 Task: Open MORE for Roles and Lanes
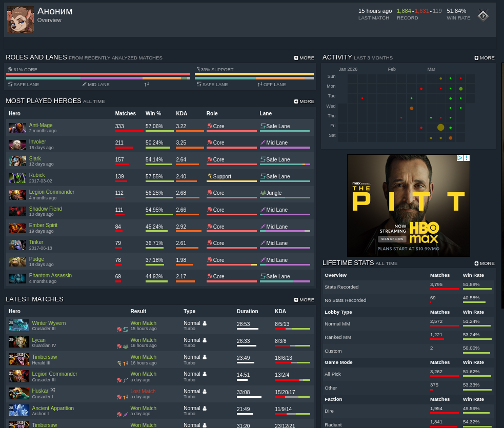click(x=304, y=58)
